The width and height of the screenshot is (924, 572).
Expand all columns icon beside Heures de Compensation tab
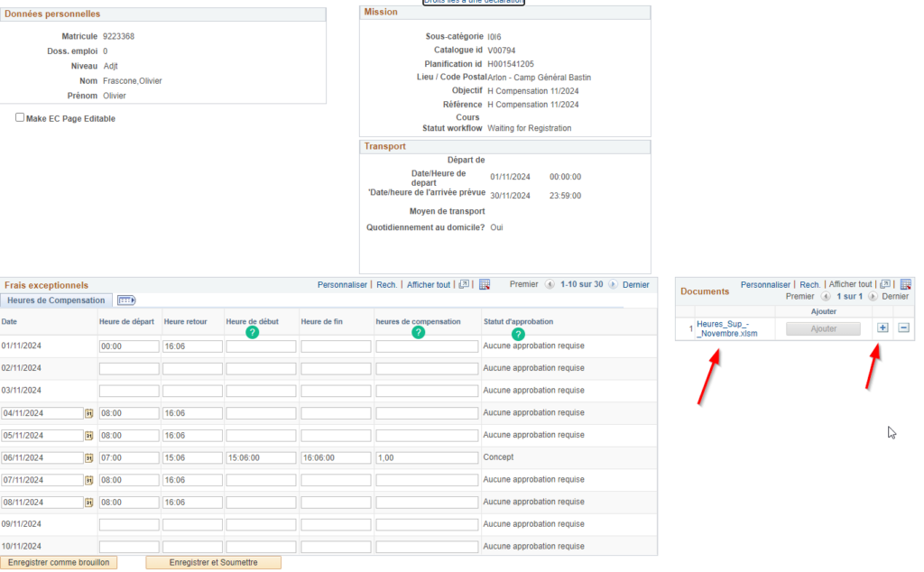(x=126, y=300)
